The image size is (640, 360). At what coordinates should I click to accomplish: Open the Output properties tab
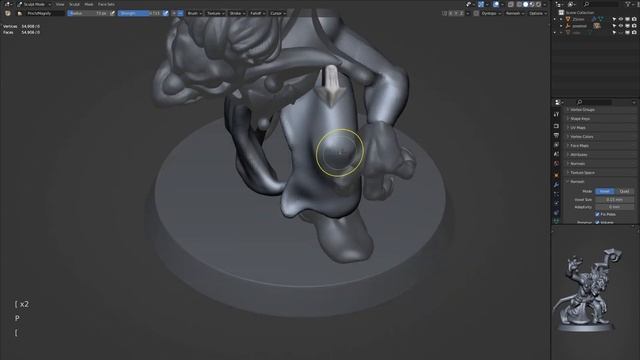(x=556, y=136)
